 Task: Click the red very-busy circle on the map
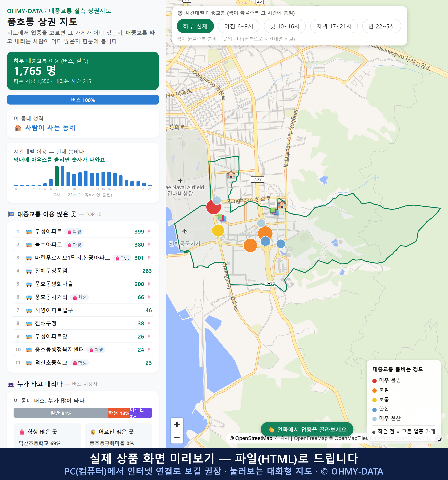coord(213,207)
